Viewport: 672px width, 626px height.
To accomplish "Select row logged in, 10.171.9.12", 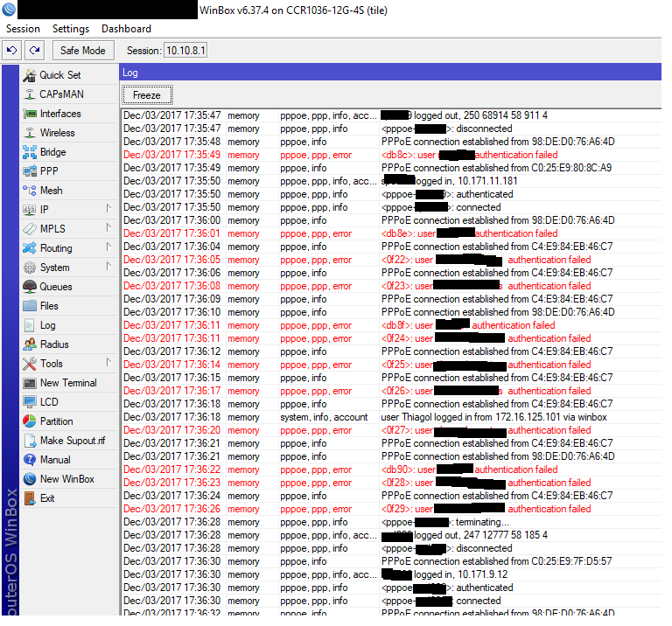I will pyautogui.click(x=392, y=574).
